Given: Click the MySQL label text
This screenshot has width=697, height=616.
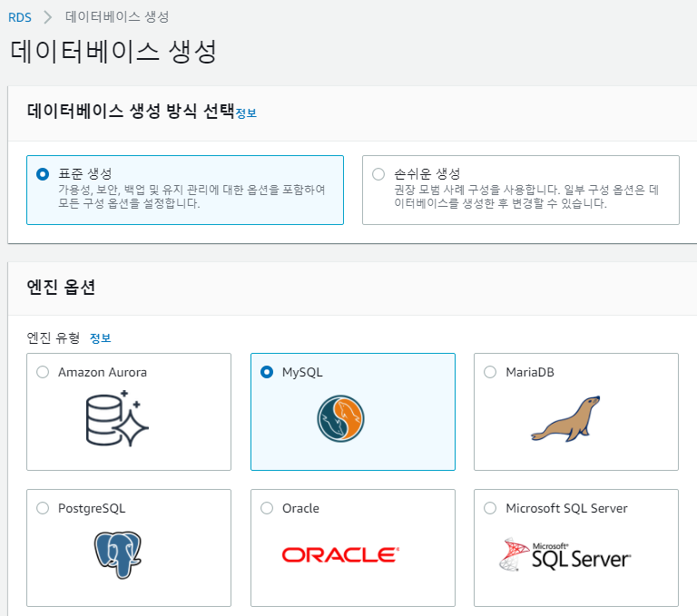Looking at the screenshot, I should tap(302, 373).
